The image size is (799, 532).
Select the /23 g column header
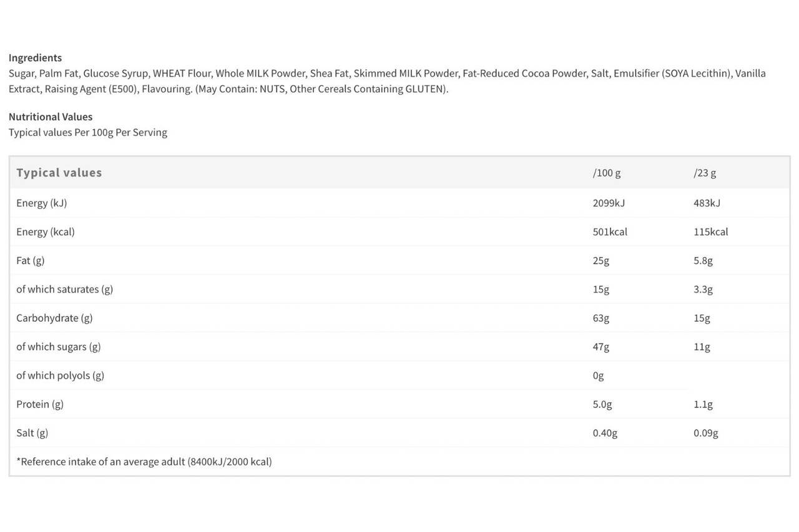(x=705, y=173)
